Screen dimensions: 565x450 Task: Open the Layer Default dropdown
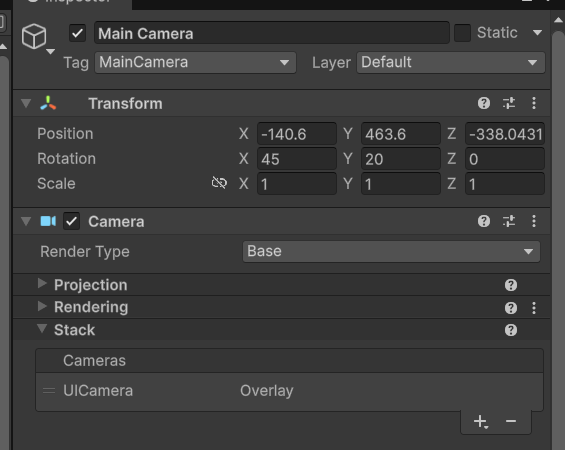451,63
